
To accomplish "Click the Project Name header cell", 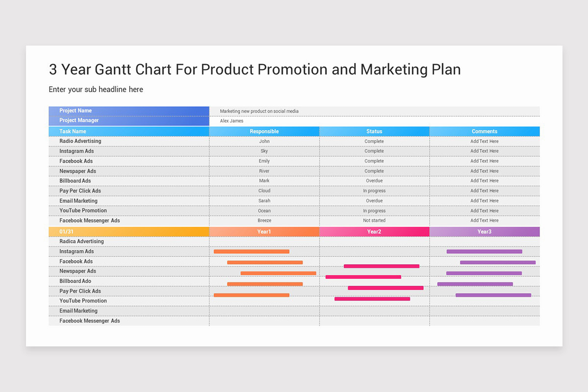I will point(75,110).
